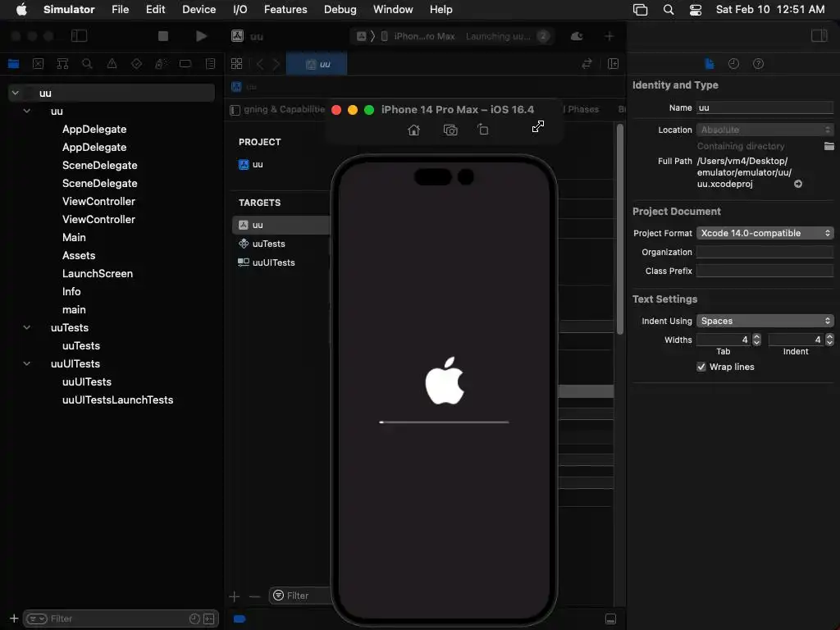Toggle Xcode inspector panel visibility

point(819,36)
